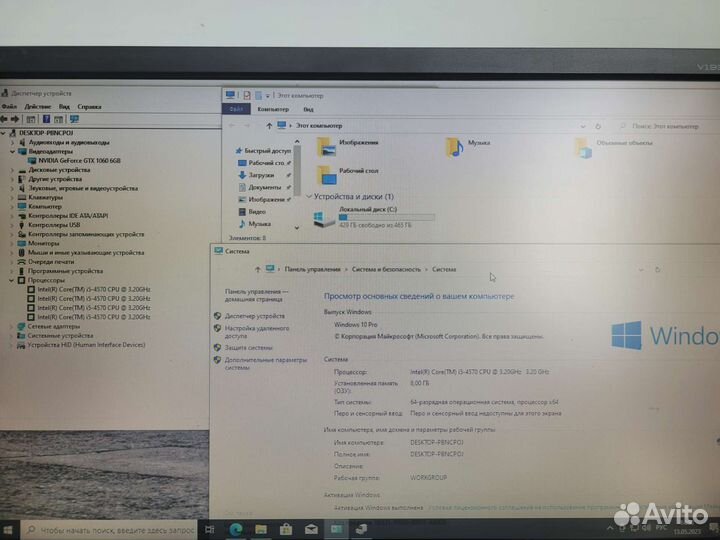Image resolution: width=720 pixels, height=540 pixels.
Task: Click the Мониторы category icon
Action: coord(22,243)
